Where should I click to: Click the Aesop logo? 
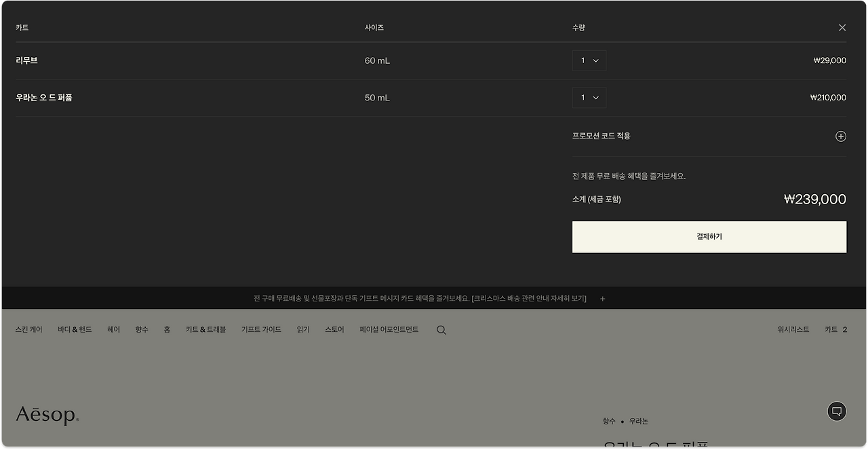(x=46, y=414)
